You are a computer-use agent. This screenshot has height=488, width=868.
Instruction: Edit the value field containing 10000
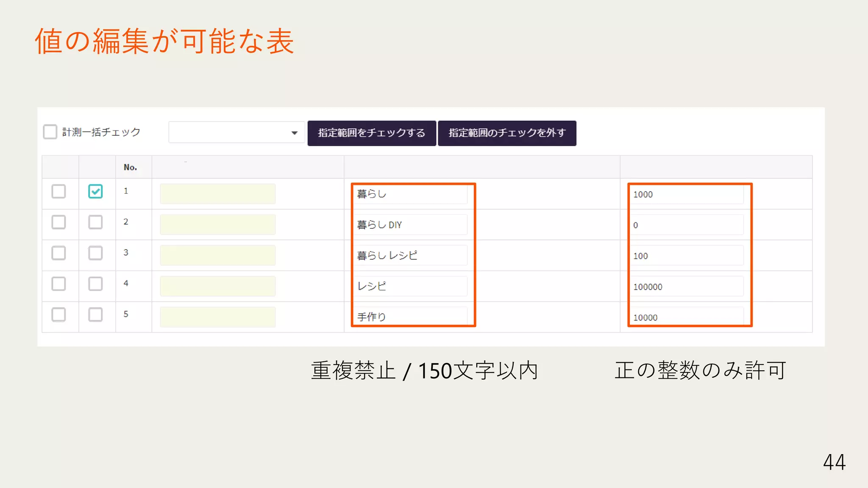point(687,317)
